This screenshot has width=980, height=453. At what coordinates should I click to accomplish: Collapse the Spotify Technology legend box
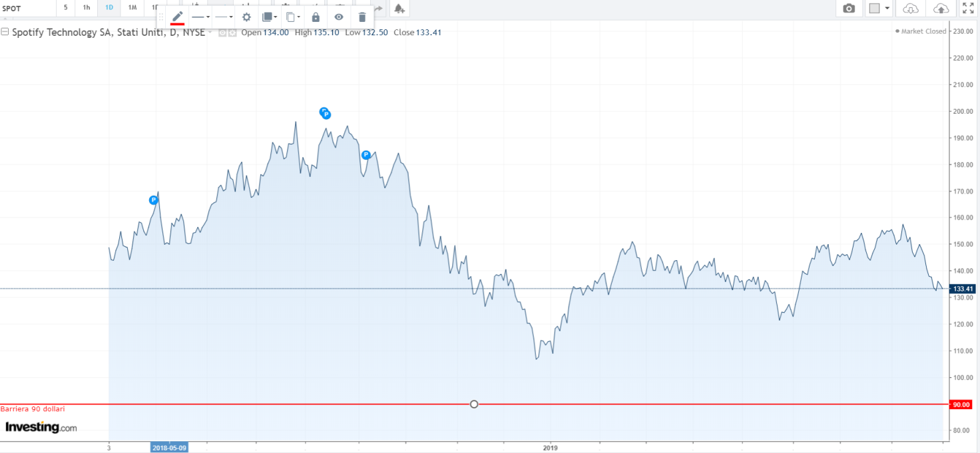[x=5, y=32]
